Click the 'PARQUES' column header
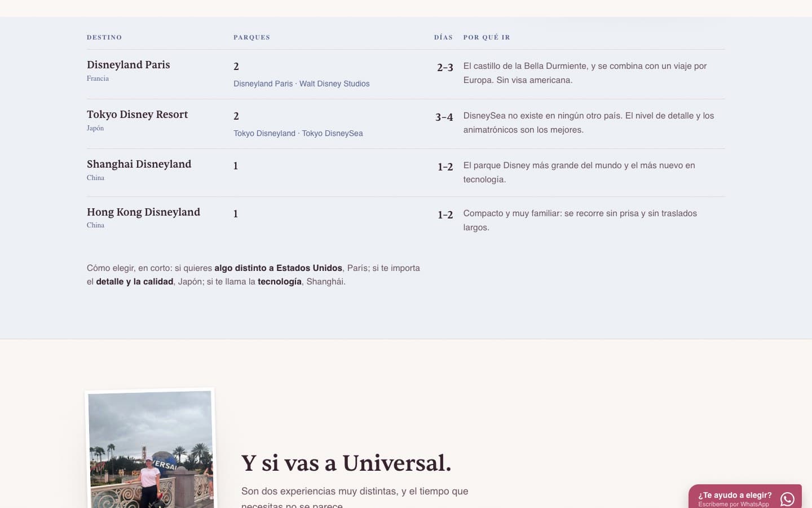 point(252,37)
